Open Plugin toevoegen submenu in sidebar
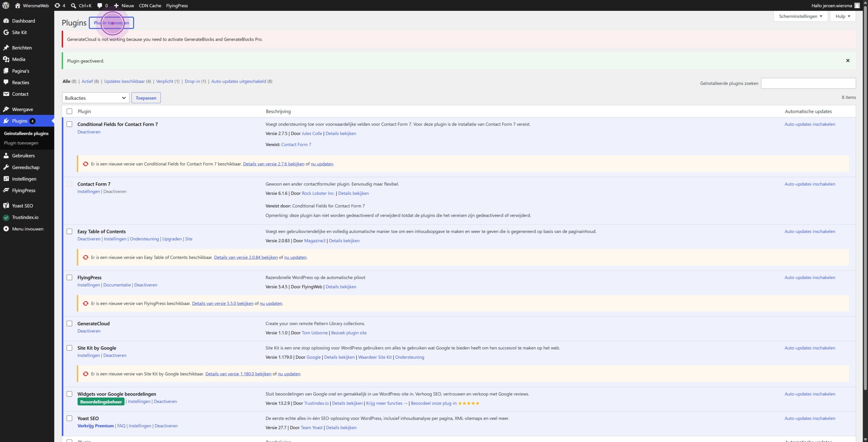Viewport: 868px width, 442px height. click(x=21, y=143)
